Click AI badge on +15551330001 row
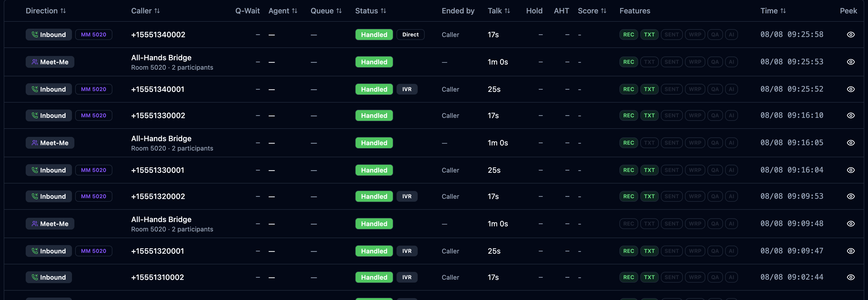The height and width of the screenshot is (300, 868). pyautogui.click(x=731, y=170)
